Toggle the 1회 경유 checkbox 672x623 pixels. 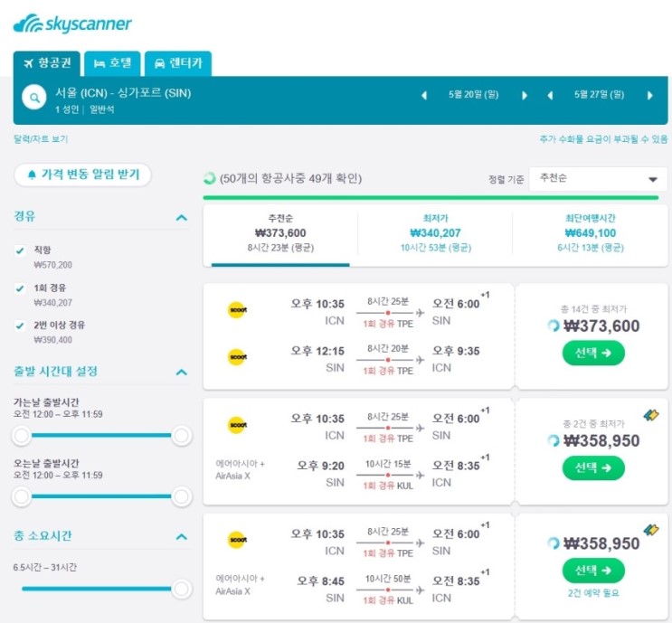[x=20, y=288]
